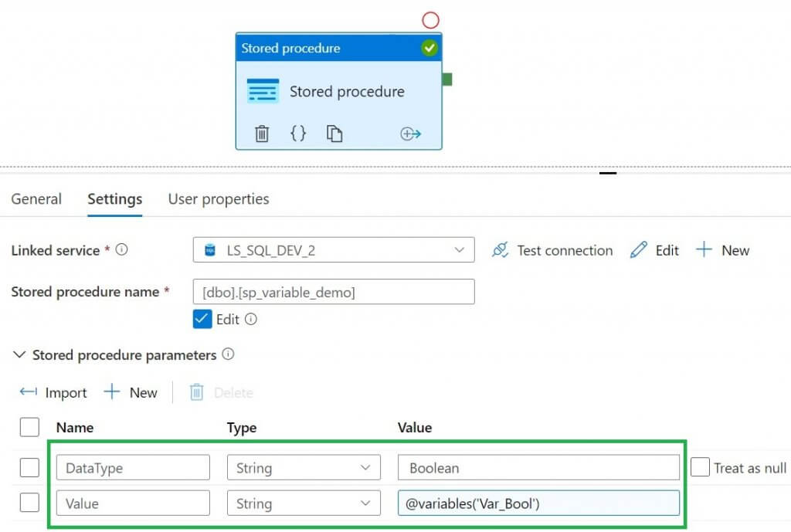Screen dimensions: 791x532
Task: Switch to the General tab
Action: 36,198
